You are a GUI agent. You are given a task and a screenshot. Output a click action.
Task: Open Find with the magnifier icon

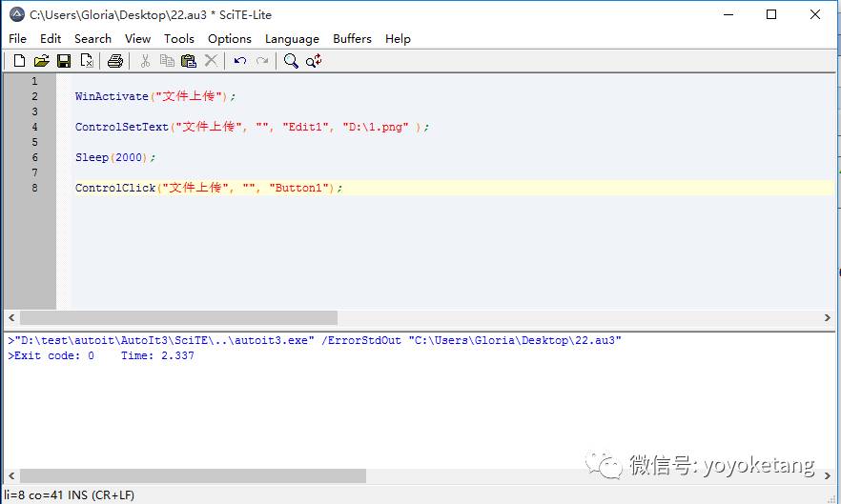pyautogui.click(x=291, y=61)
